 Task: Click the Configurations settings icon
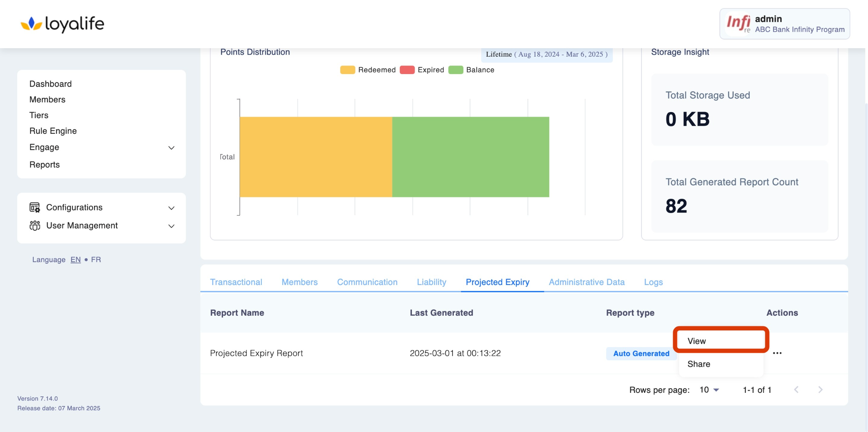click(35, 207)
